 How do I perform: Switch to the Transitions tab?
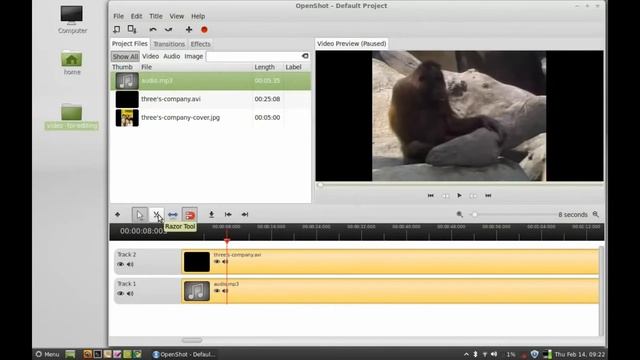(x=169, y=44)
